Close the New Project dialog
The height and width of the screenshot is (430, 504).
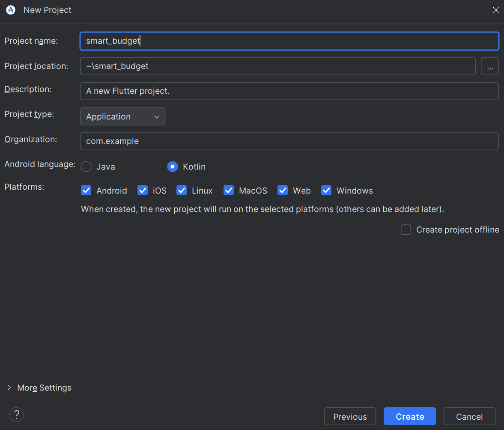click(495, 10)
